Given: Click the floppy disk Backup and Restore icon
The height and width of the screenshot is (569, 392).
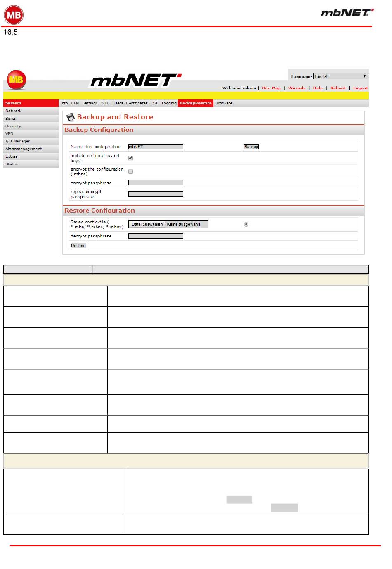Looking at the screenshot, I should click(x=71, y=117).
